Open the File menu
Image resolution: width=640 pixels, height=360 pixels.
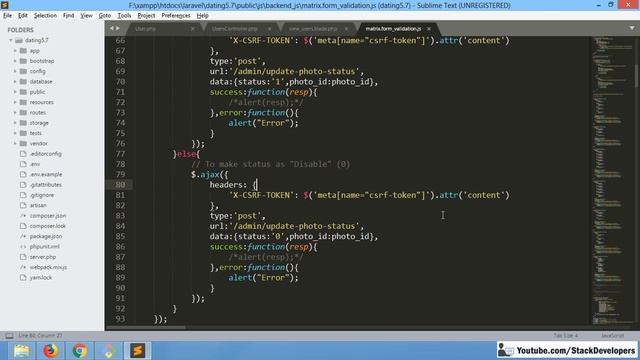7,16
